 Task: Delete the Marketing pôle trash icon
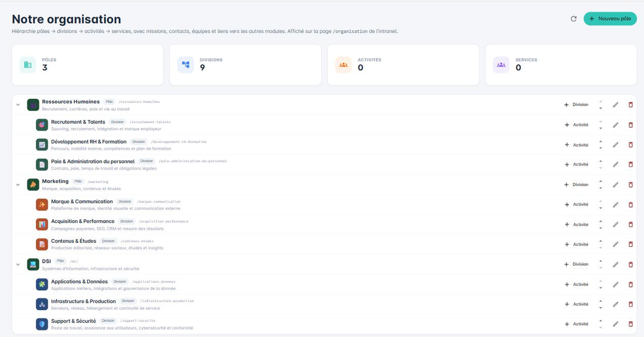(x=631, y=185)
